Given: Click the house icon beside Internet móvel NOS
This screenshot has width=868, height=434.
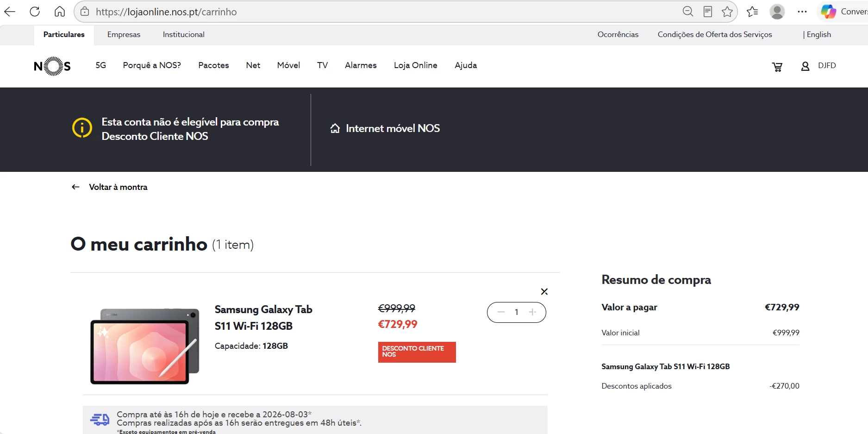Looking at the screenshot, I should coord(335,128).
